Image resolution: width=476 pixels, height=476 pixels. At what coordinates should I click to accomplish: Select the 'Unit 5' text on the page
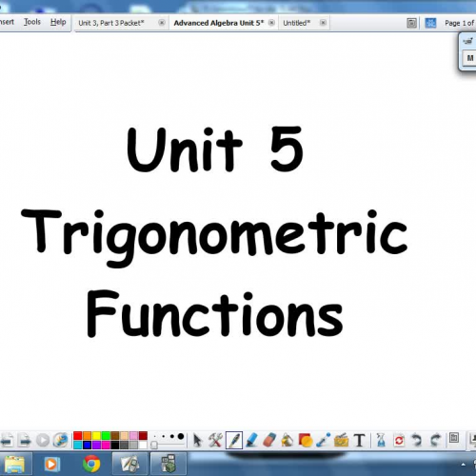click(x=215, y=149)
